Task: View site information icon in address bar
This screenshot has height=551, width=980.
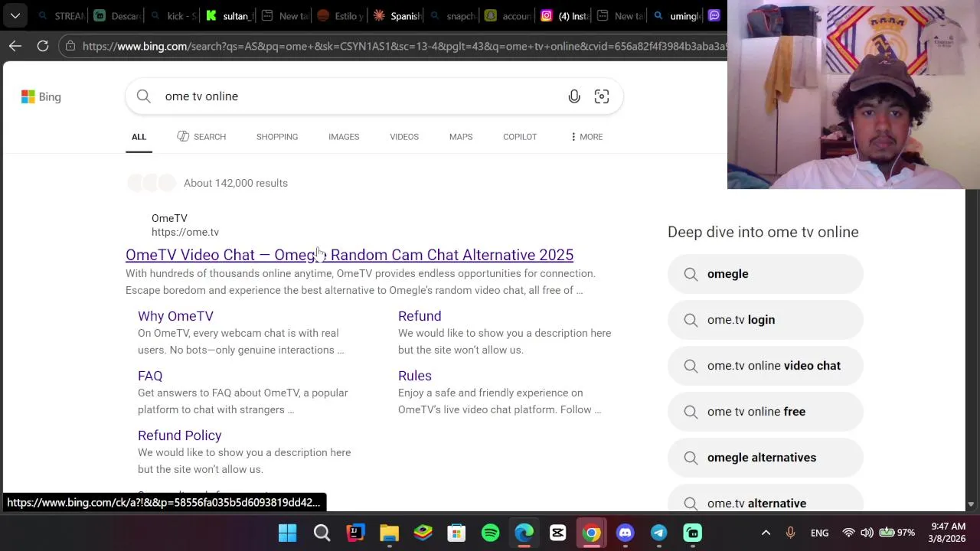Action: 70,46
